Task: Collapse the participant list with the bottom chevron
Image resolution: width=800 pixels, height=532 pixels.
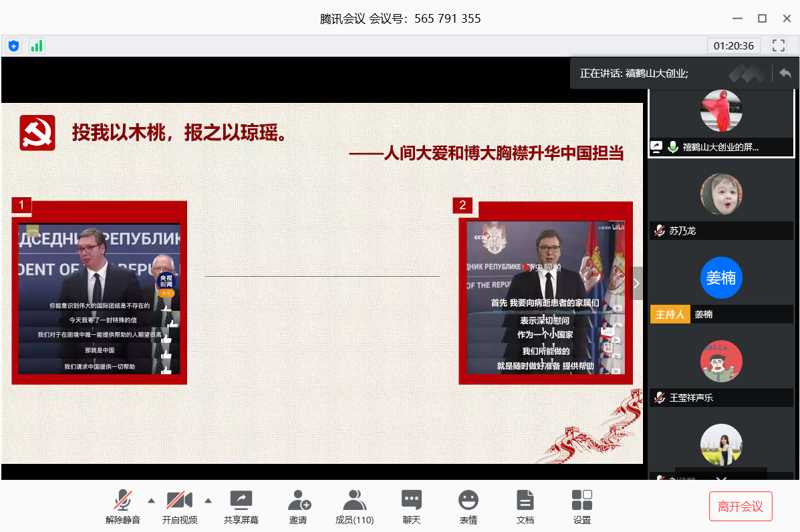Action: coord(721,479)
